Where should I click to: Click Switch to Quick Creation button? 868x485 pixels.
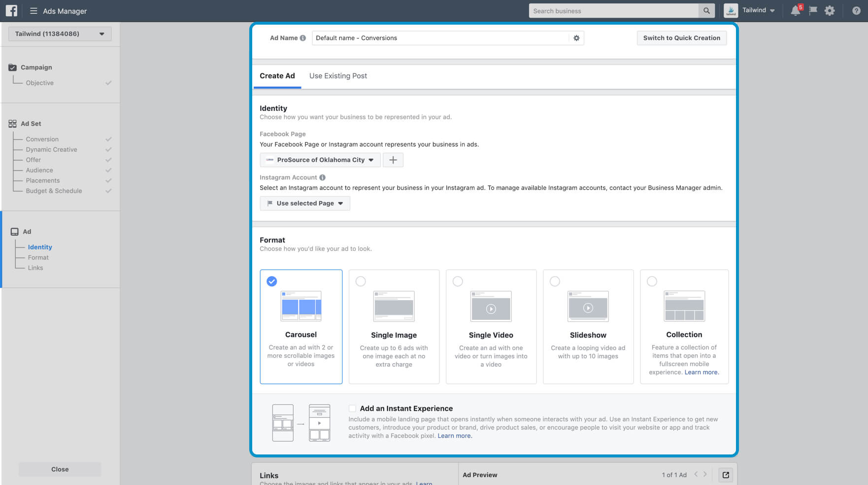[x=681, y=38]
